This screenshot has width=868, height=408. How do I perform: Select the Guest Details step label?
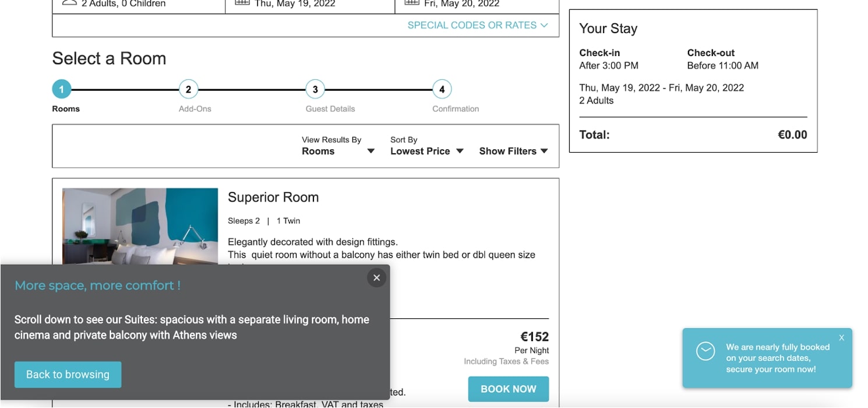[x=330, y=109]
